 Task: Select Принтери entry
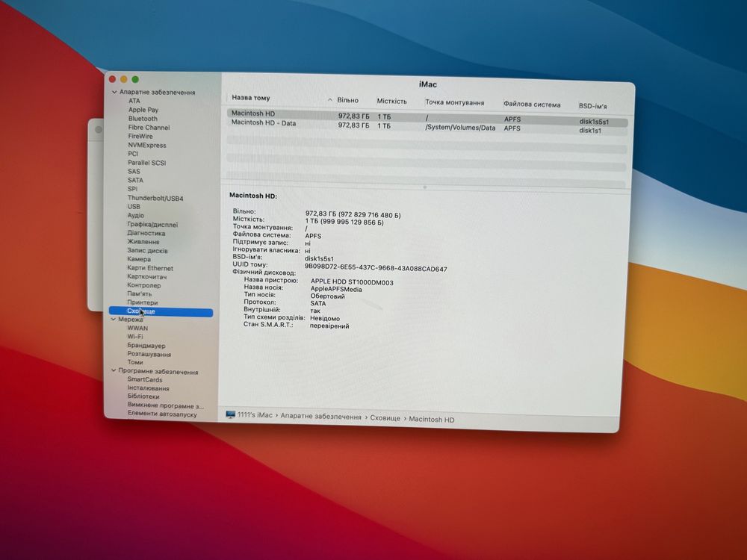[143, 302]
